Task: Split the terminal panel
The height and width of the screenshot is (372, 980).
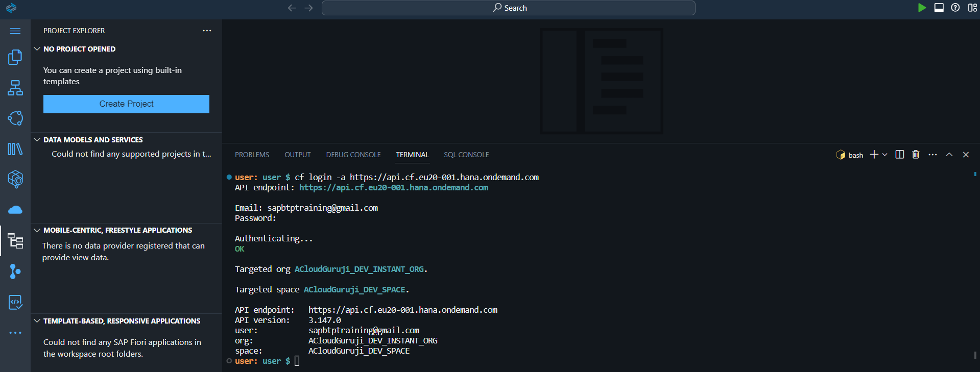Action: 900,155
